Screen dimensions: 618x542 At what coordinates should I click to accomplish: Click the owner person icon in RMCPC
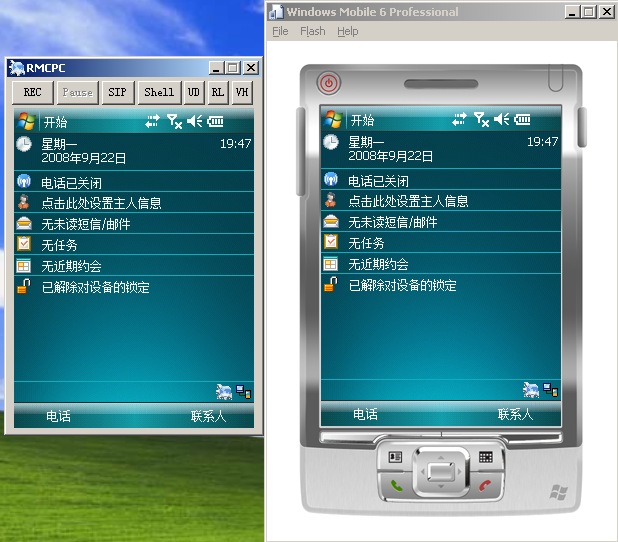(x=24, y=202)
